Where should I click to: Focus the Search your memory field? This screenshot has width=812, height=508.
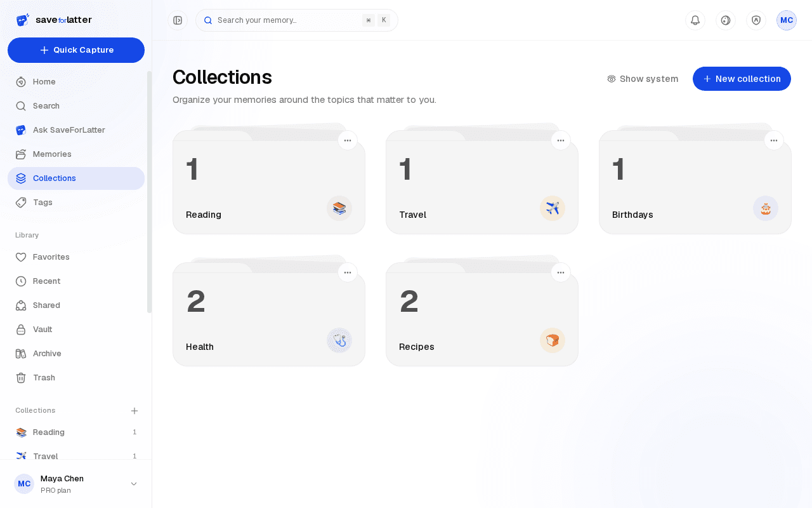297,20
